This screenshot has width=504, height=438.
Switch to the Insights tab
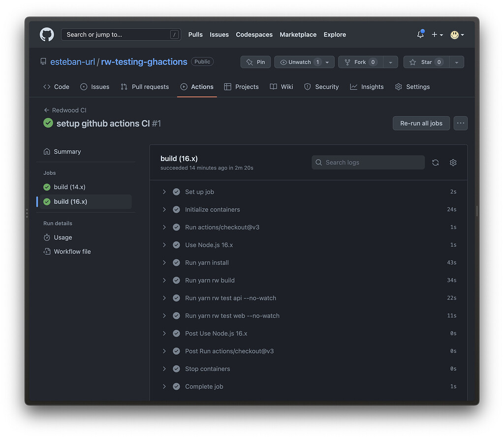pos(367,87)
